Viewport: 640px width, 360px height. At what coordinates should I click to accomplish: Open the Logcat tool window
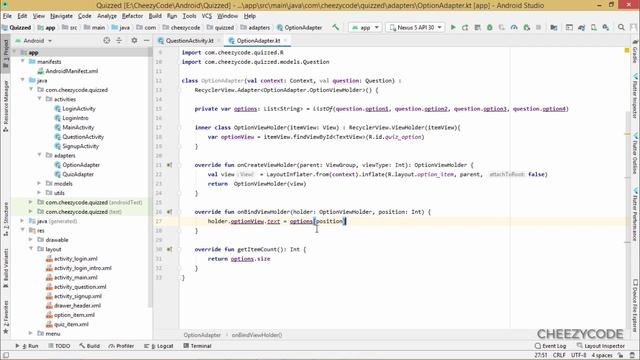(159, 346)
